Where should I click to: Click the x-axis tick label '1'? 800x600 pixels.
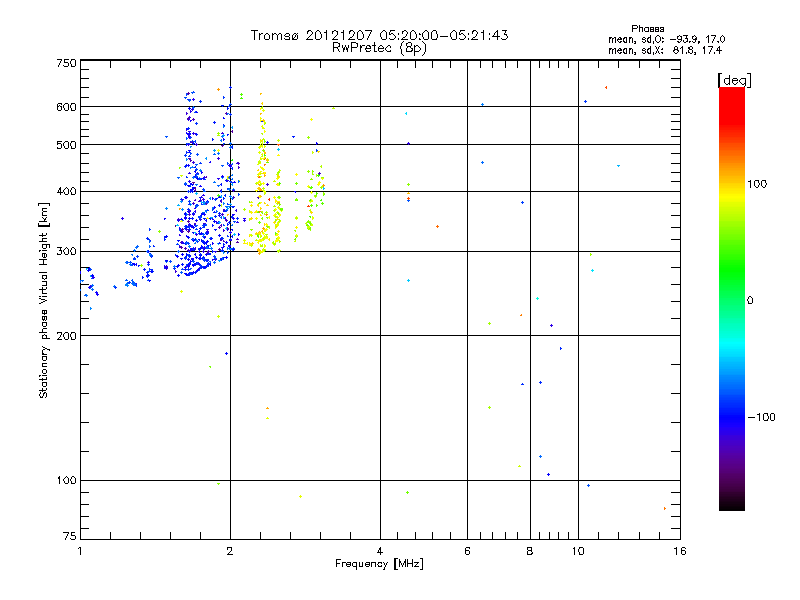click(80, 551)
